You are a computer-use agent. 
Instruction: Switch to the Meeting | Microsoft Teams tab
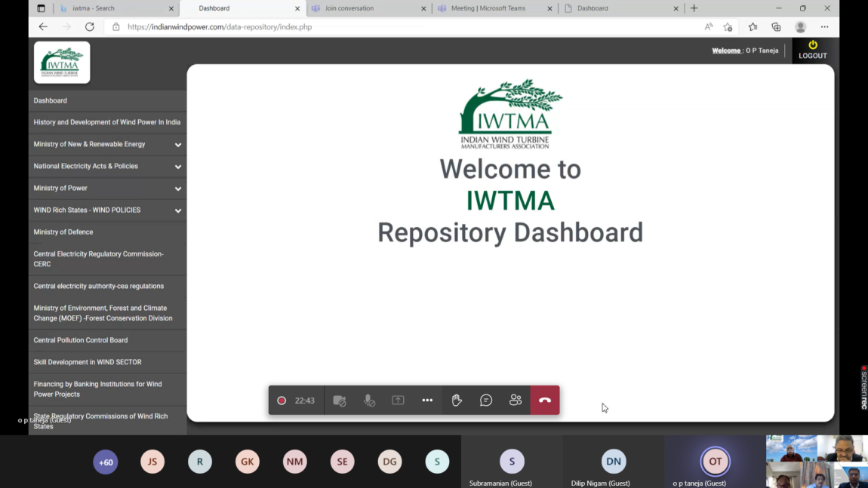coord(494,8)
